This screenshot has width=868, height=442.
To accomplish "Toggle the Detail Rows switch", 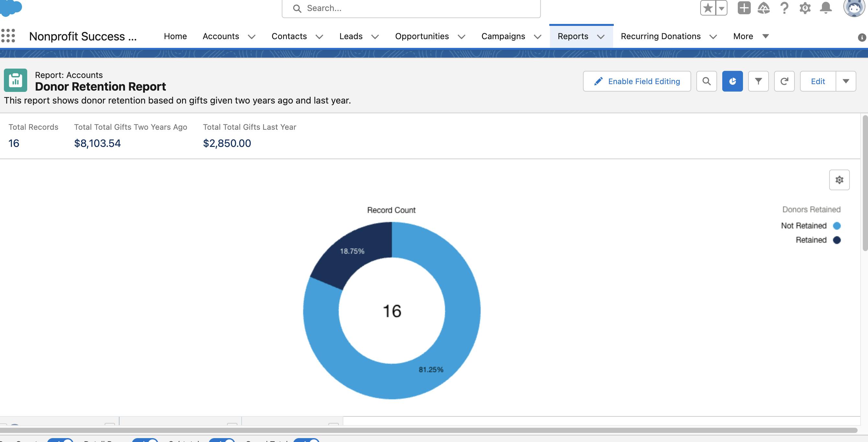I will click(145, 440).
